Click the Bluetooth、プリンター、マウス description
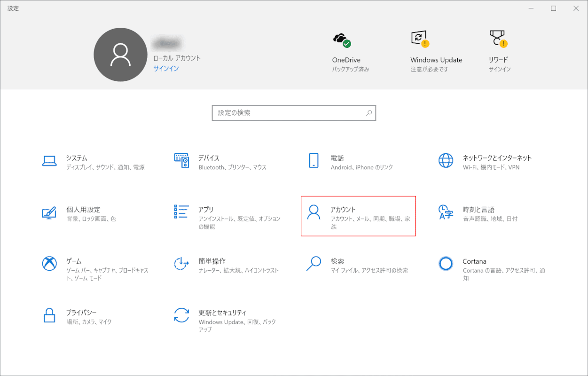This screenshot has height=376, width=588. (232, 167)
